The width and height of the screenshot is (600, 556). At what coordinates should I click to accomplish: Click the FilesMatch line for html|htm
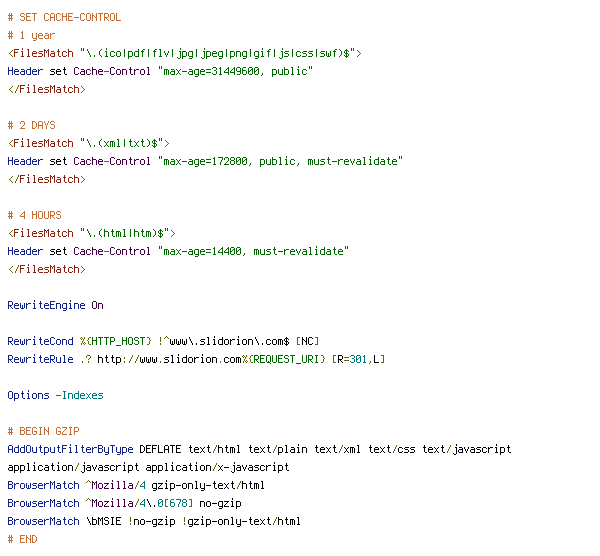[91, 234]
